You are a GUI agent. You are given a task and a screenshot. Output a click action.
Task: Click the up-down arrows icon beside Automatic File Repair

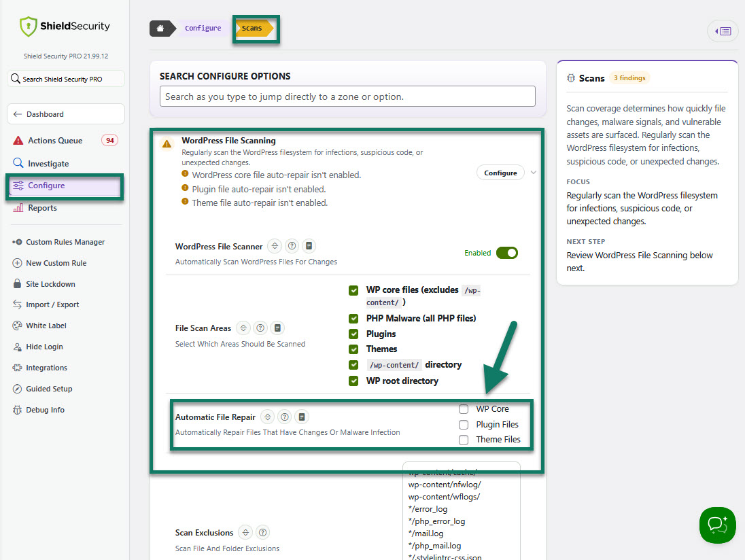point(268,417)
